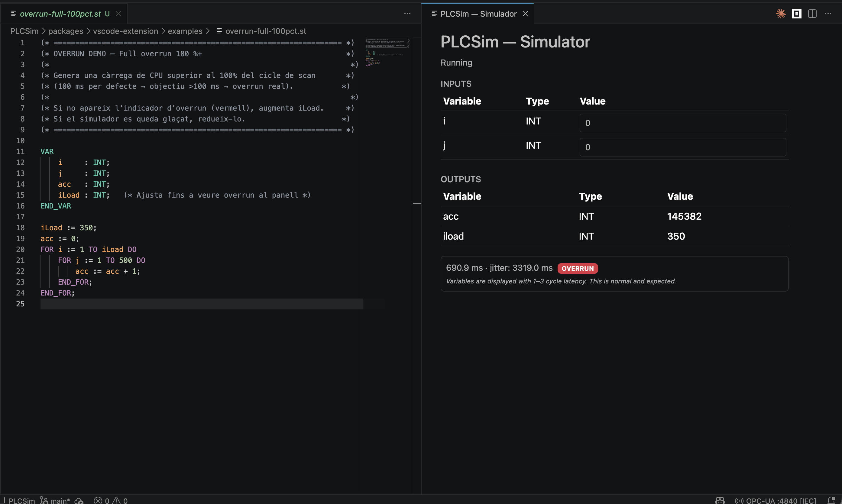Click the END_VAR keyword on line 16
The height and width of the screenshot is (504, 842).
[56, 206]
